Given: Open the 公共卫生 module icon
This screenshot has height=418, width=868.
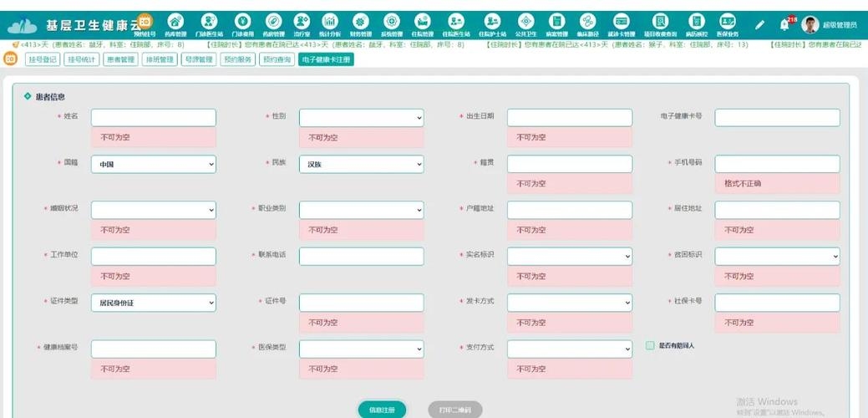Looking at the screenshot, I should pyautogui.click(x=525, y=22).
